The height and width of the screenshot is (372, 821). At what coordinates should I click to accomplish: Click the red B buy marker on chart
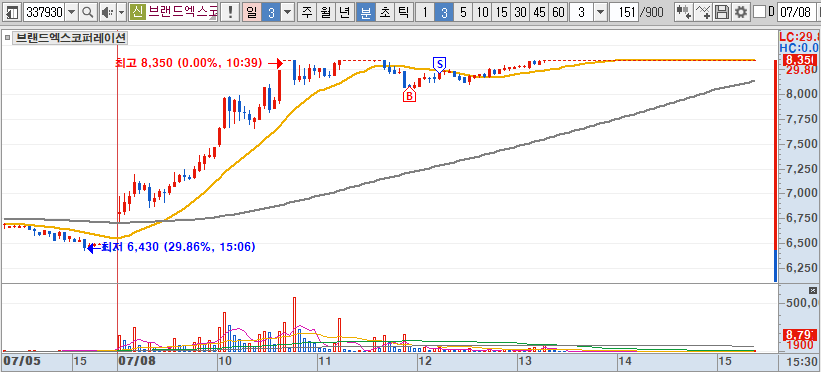coord(409,95)
